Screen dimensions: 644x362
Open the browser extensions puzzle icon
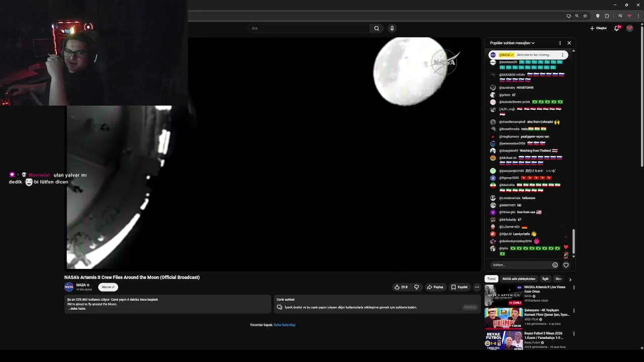607,16
